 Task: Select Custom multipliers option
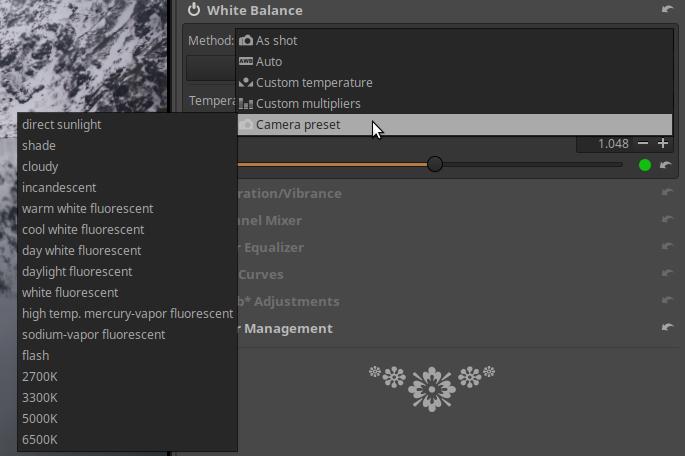click(x=307, y=104)
